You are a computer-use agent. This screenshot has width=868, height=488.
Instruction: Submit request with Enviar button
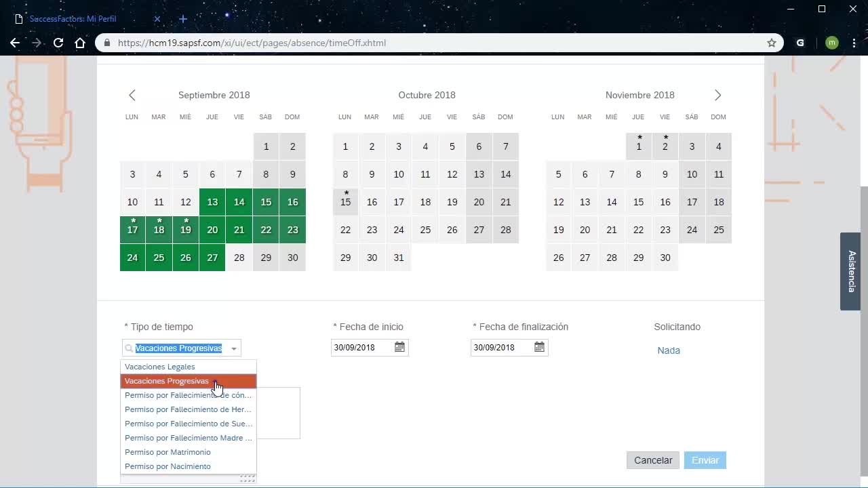pyautogui.click(x=705, y=460)
